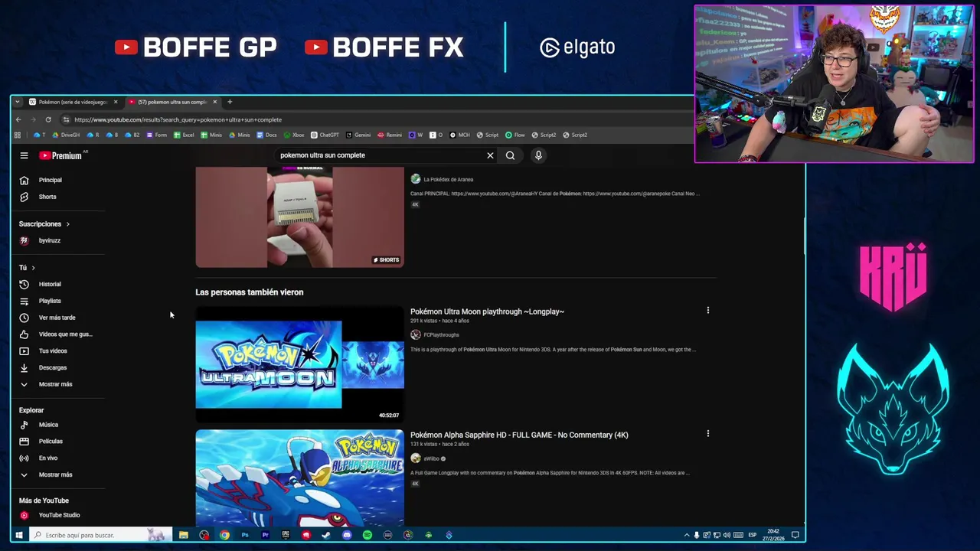Viewport: 980px width, 551px height.
Task: Play the Shorts cartridge thumbnail
Action: click(299, 217)
